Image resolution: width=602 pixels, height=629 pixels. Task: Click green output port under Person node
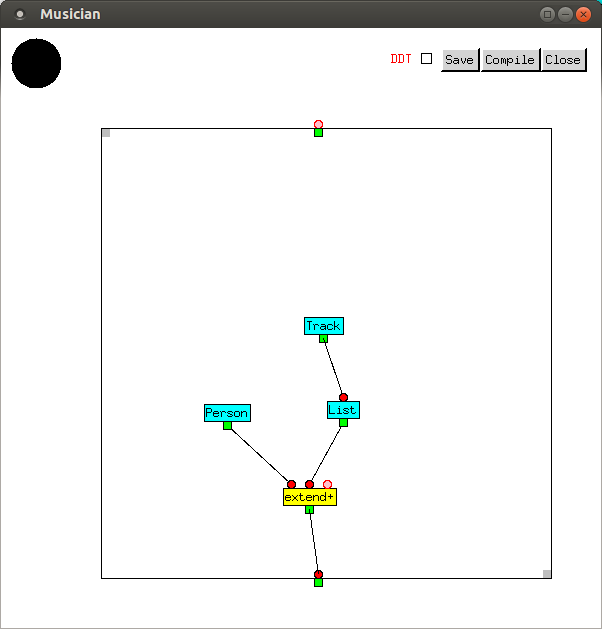click(227, 426)
